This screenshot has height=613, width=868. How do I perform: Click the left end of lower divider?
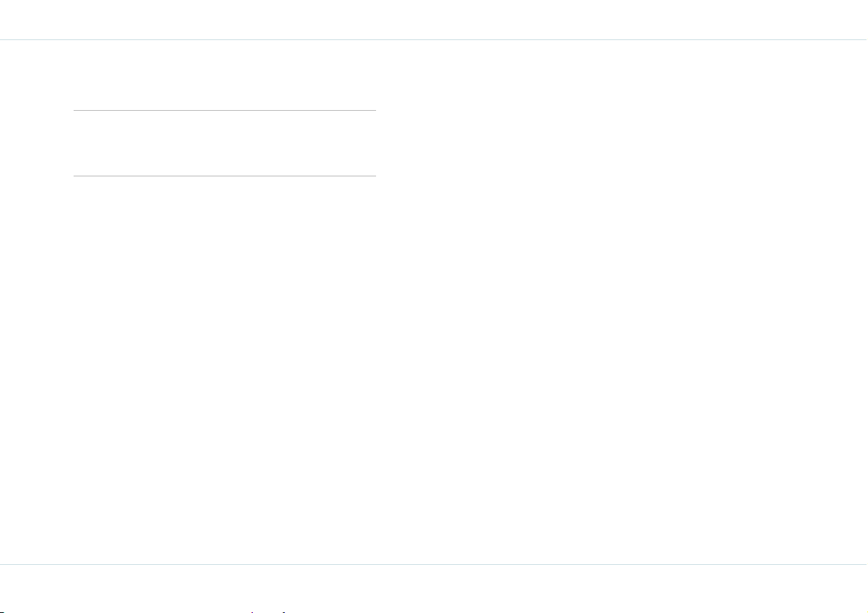(75, 176)
